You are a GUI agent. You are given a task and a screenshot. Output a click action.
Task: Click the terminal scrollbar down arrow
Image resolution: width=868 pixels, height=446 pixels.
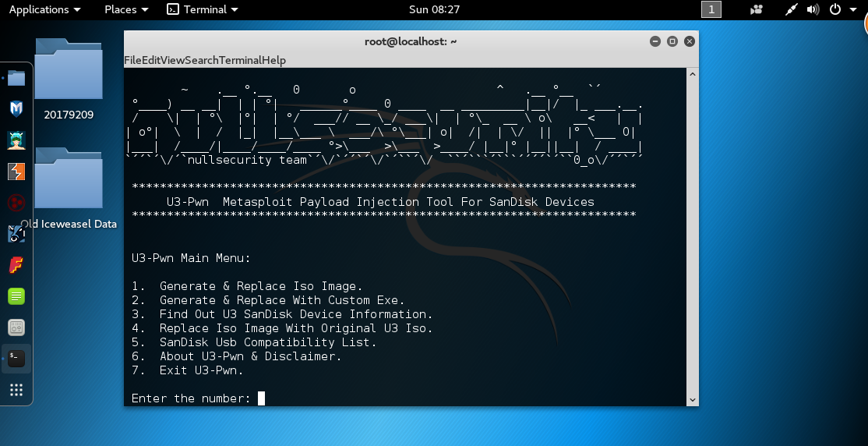[693, 399]
